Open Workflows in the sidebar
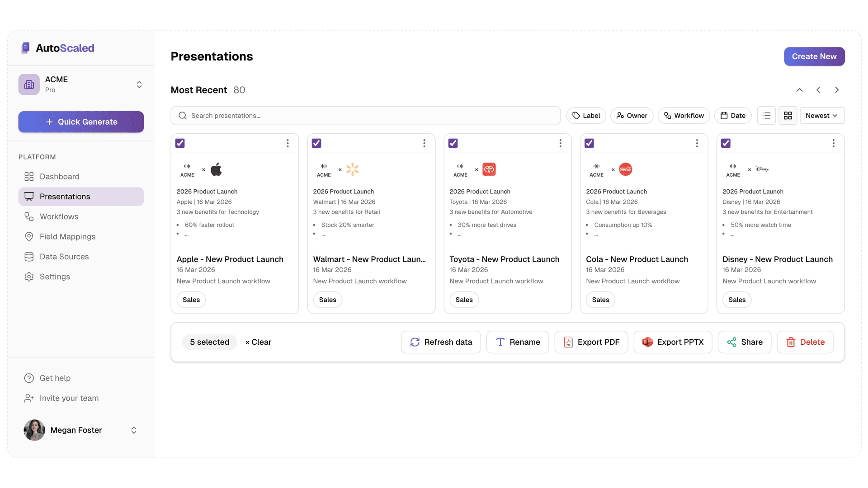This screenshot has width=868, height=488. click(59, 216)
